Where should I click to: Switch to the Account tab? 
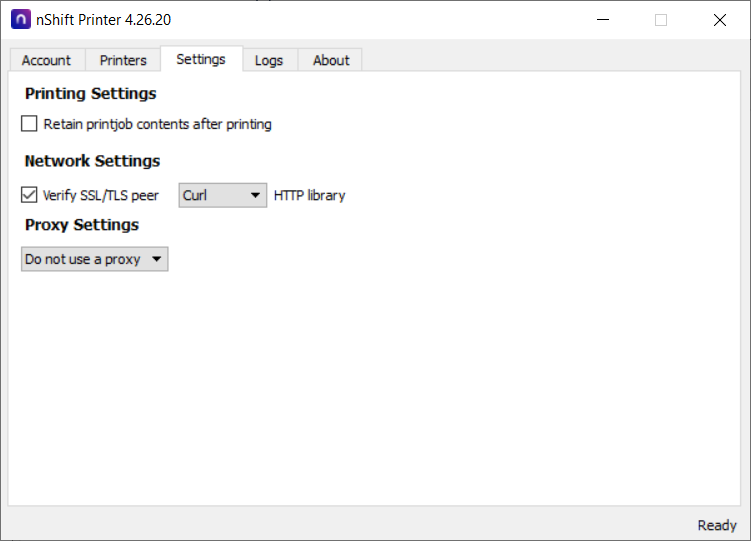[x=46, y=60]
